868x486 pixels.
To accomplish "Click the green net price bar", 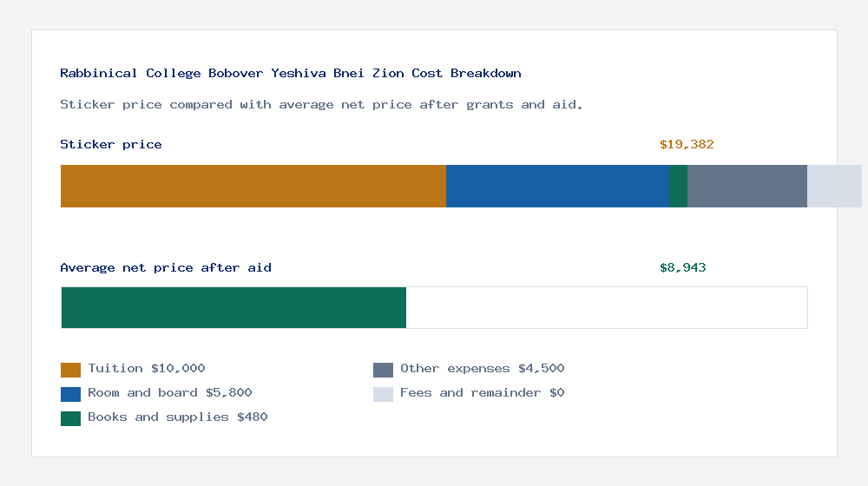I will pyautogui.click(x=233, y=308).
